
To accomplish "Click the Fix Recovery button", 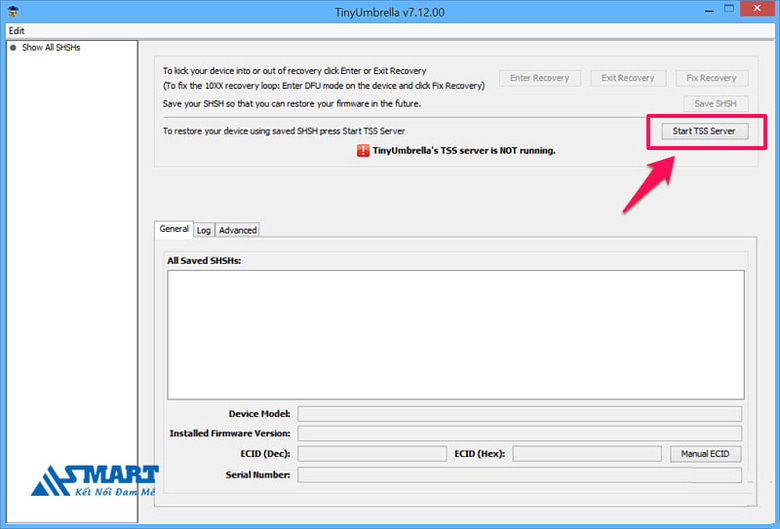I will pos(711,78).
